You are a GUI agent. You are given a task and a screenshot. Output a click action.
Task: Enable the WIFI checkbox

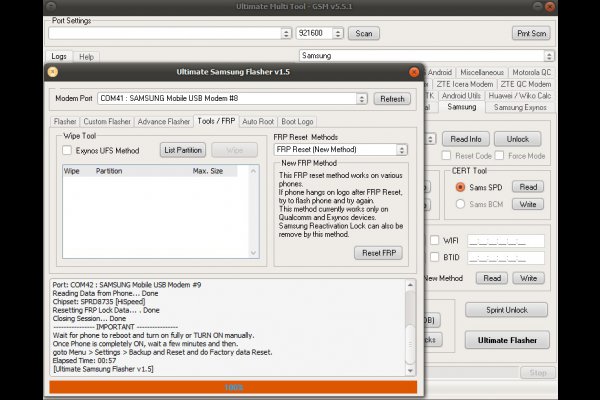point(435,240)
